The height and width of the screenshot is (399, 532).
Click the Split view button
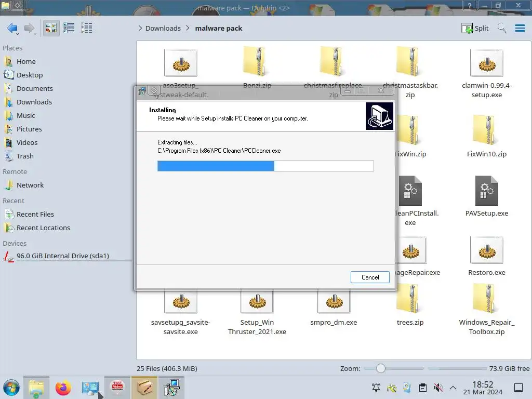pos(475,28)
